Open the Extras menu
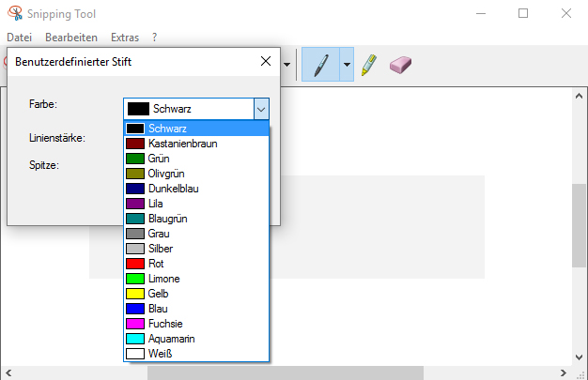The width and height of the screenshot is (588, 380). pyautogui.click(x=125, y=38)
